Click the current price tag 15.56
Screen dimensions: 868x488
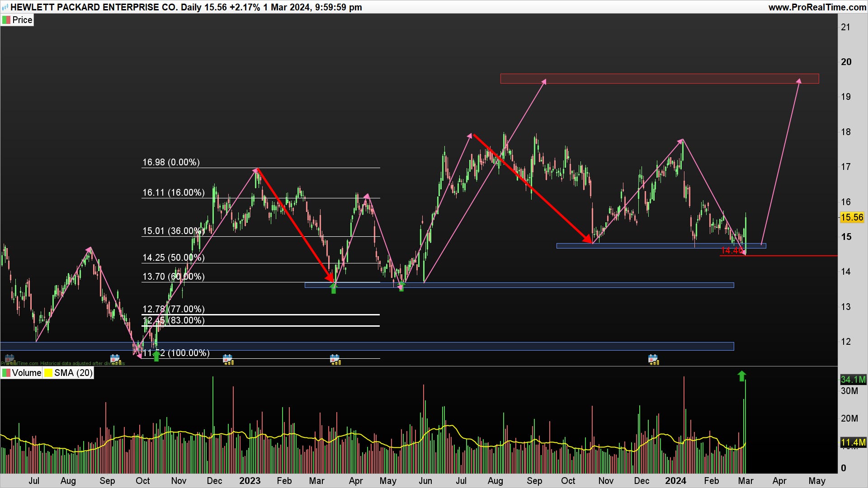pos(852,217)
